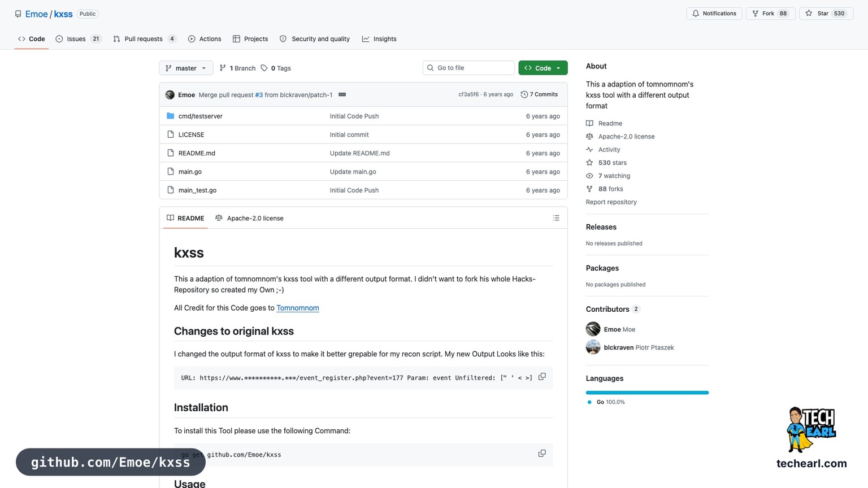Open the Packages heading link
The width and height of the screenshot is (868, 488).
(x=602, y=268)
